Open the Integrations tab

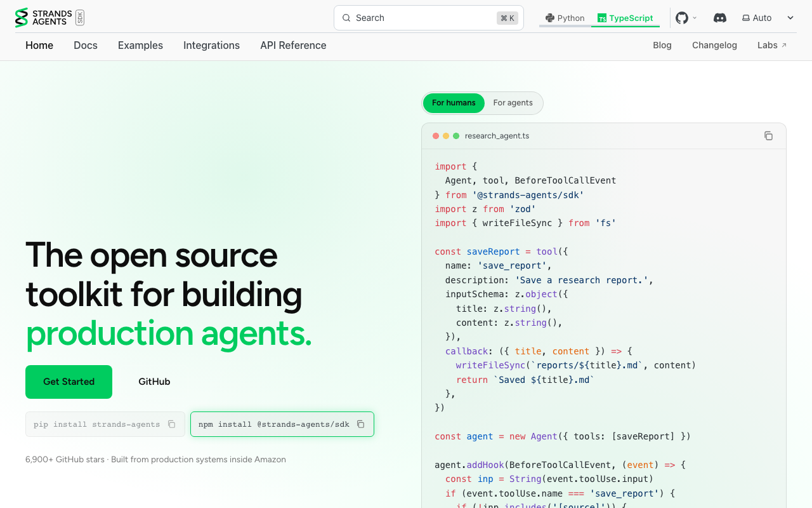(211, 45)
